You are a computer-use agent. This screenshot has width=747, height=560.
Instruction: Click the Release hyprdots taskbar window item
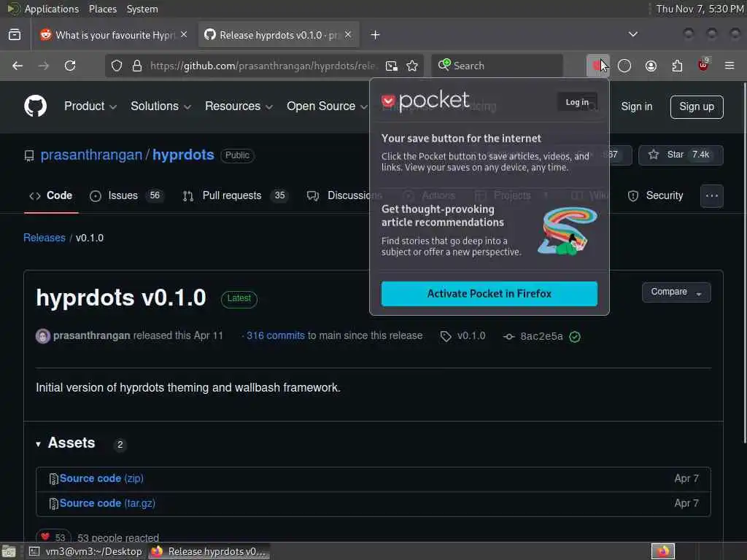pos(209,551)
